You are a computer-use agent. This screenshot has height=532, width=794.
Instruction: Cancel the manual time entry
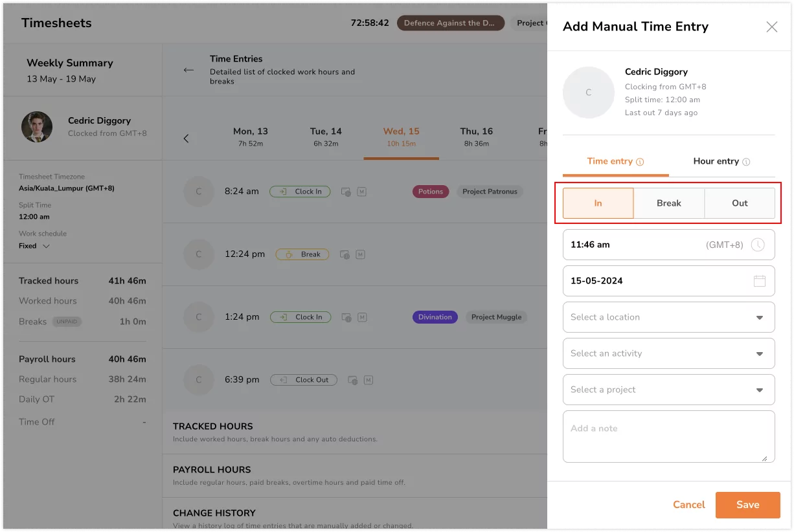pos(689,505)
